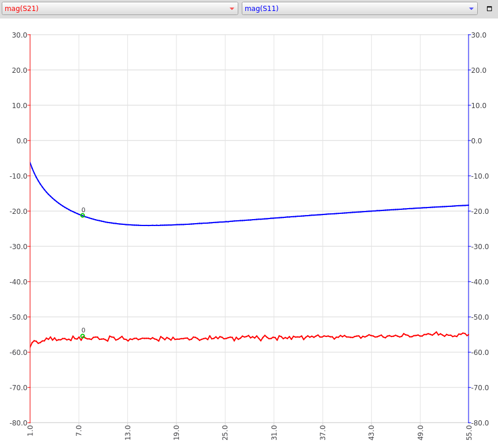Switch to the mag(S11) combo box

click(359, 9)
